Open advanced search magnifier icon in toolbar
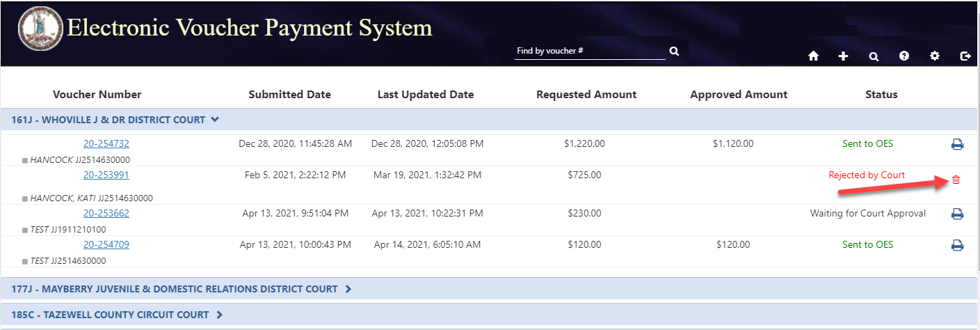The image size is (980, 330). 874,56
